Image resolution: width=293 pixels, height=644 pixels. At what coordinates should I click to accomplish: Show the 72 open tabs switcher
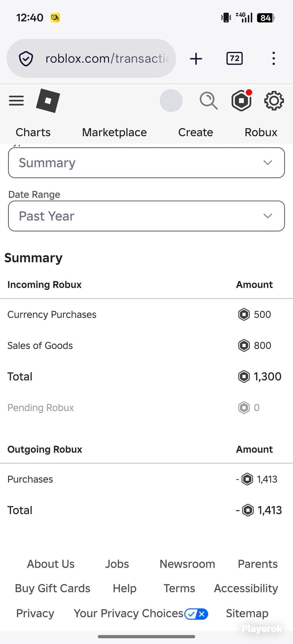[234, 58]
